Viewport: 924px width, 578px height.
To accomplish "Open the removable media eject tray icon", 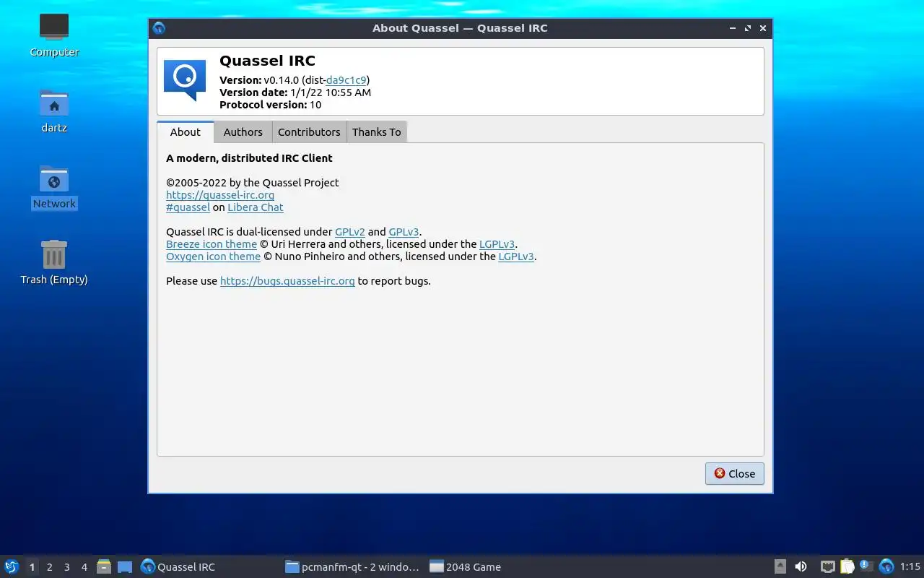I will (780, 566).
